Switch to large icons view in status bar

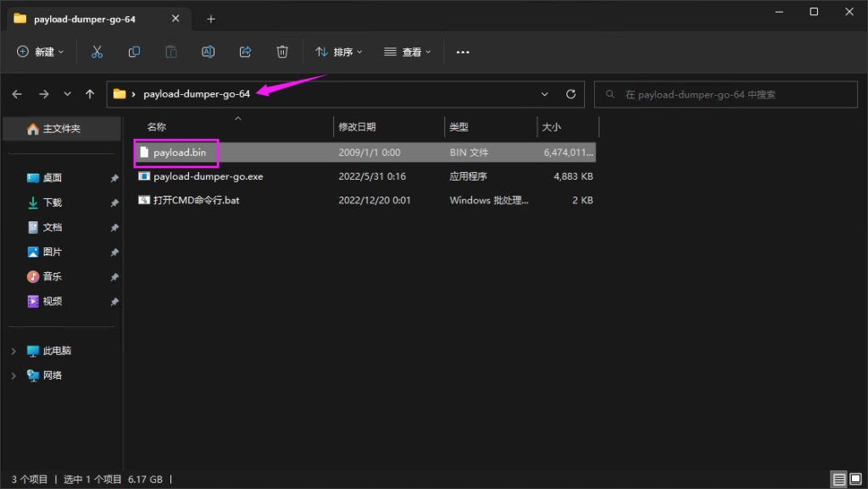[x=856, y=479]
